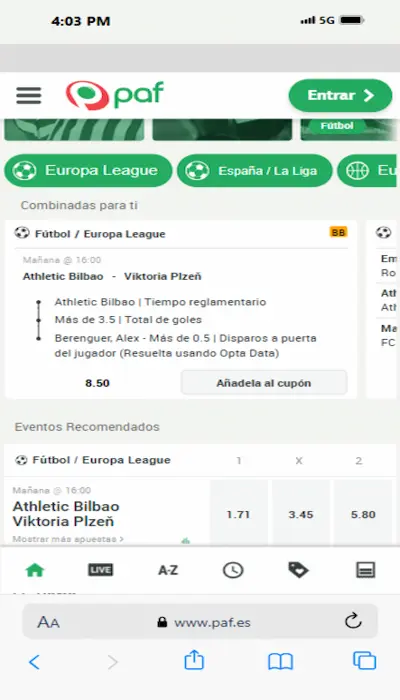400x700 pixels.
Task: Select the Europa League filter
Action: (88, 171)
